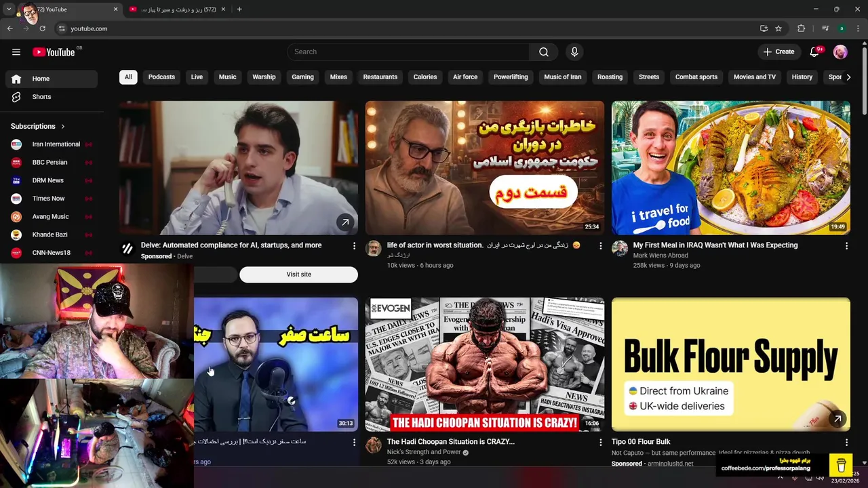Click the Mixes filter chip
Image resolution: width=868 pixels, height=488 pixels.
pyautogui.click(x=338, y=77)
